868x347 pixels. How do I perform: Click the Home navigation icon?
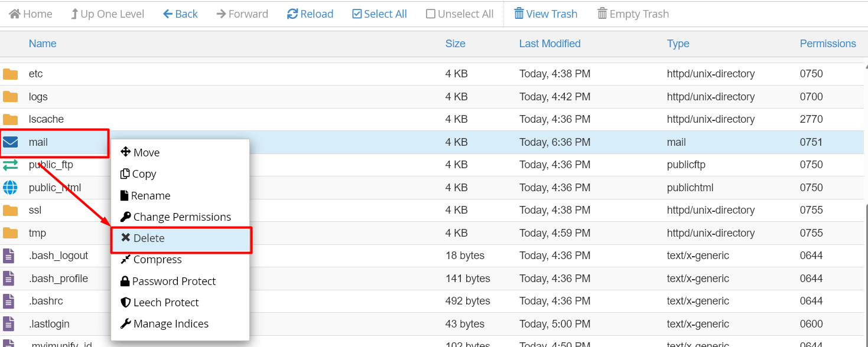[14, 14]
